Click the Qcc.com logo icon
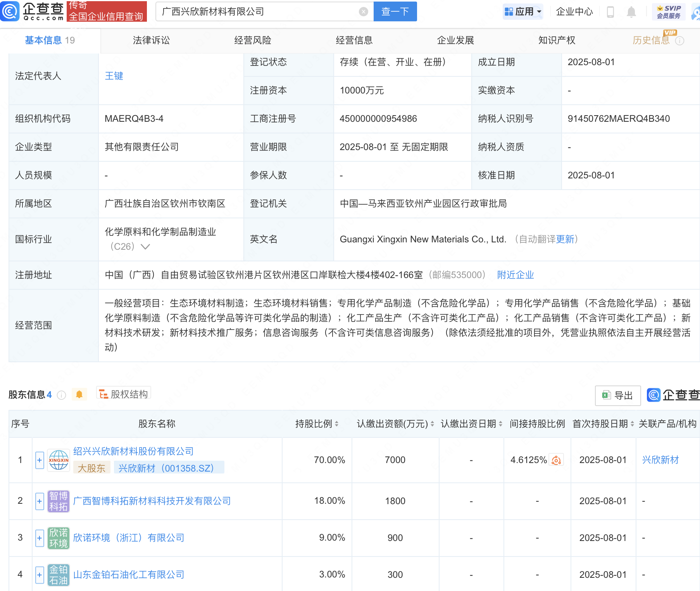 pyautogui.click(x=10, y=11)
